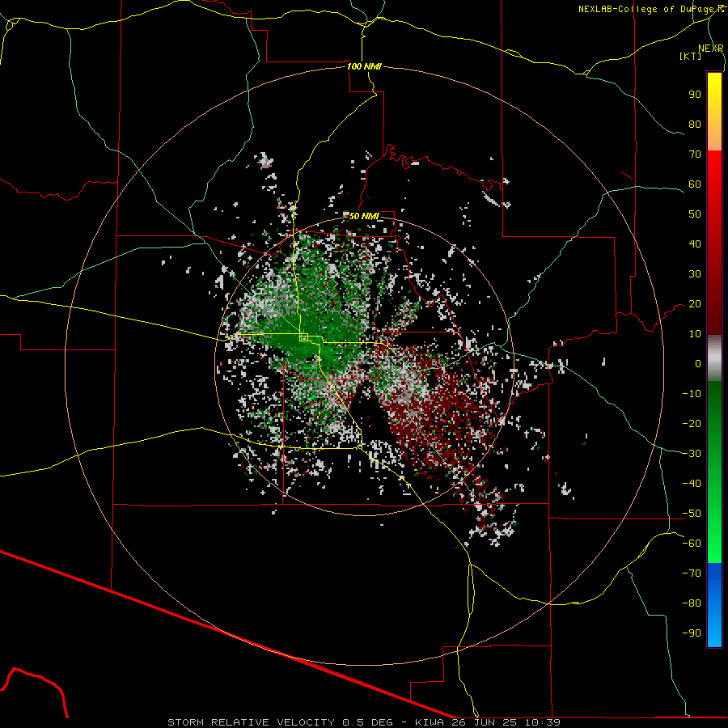This screenshot has height=728, width=728.
Task: Click the "-80" scale value
Action: [x=692, y=603]
